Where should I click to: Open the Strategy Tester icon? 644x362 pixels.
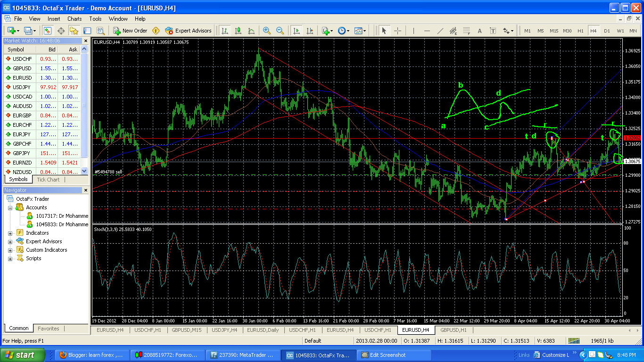click(100, 31)
